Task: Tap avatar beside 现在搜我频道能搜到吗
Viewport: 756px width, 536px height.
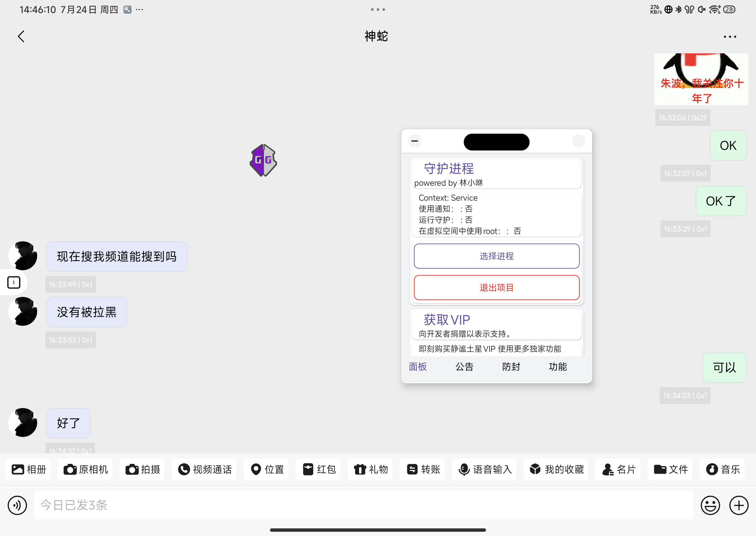Action: tap(23, 256)
